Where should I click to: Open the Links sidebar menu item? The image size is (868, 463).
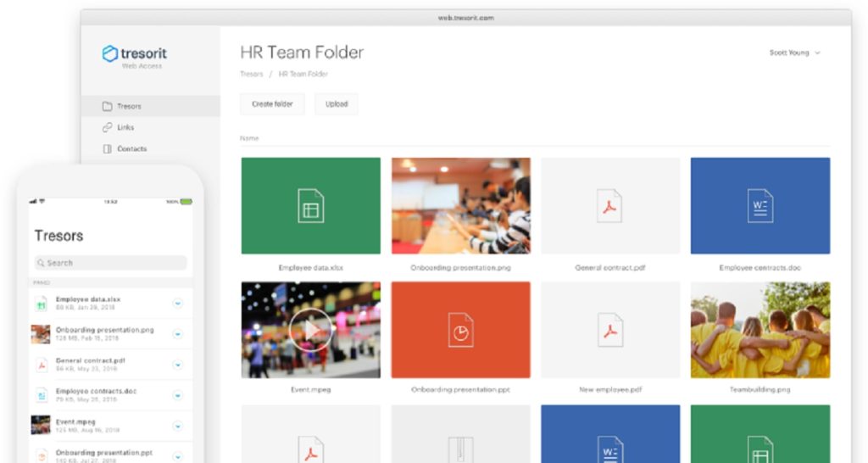point(125,128)
